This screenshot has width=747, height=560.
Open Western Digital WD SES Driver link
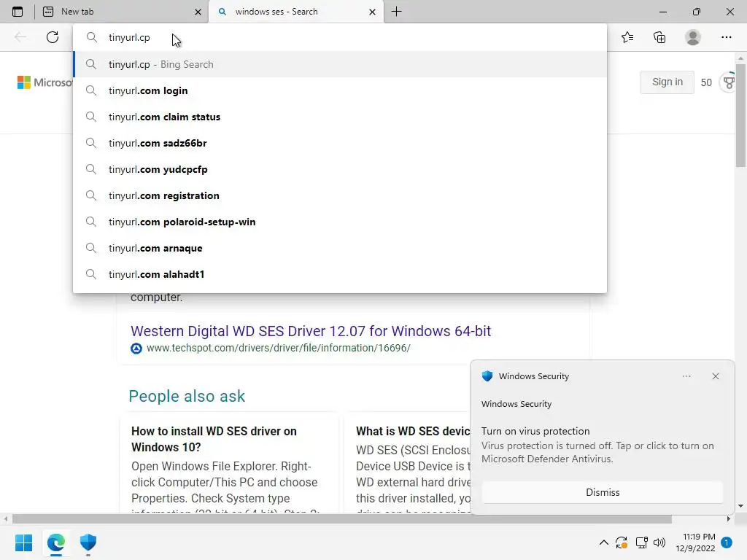(x=311, y=331)
